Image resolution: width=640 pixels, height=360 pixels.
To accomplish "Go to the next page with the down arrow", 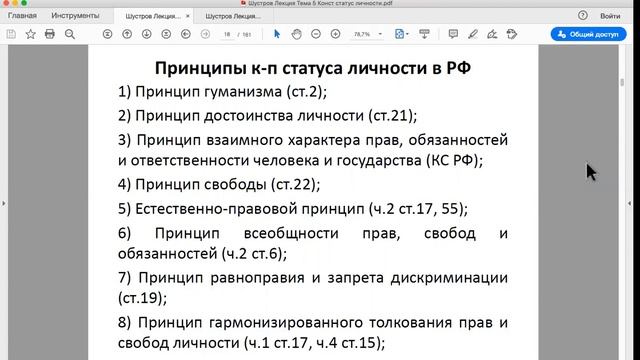I will coord(147,34).
